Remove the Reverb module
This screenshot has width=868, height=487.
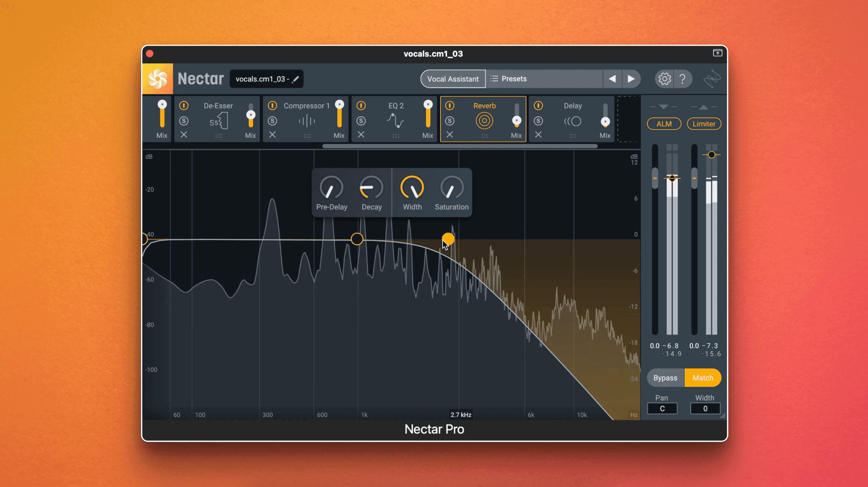[x=450, y=134]
